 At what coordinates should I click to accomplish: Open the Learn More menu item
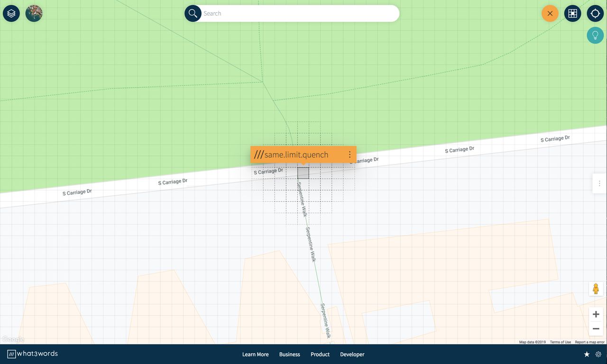click(255, 355)
